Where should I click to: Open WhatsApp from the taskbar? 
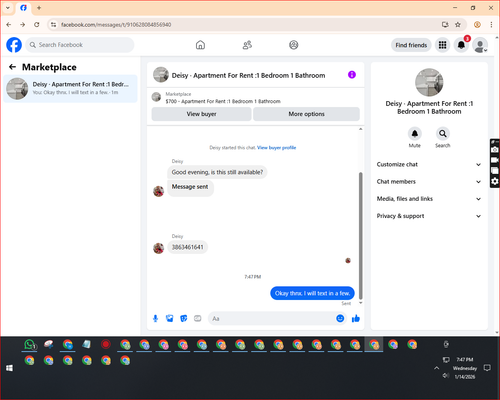29,345
